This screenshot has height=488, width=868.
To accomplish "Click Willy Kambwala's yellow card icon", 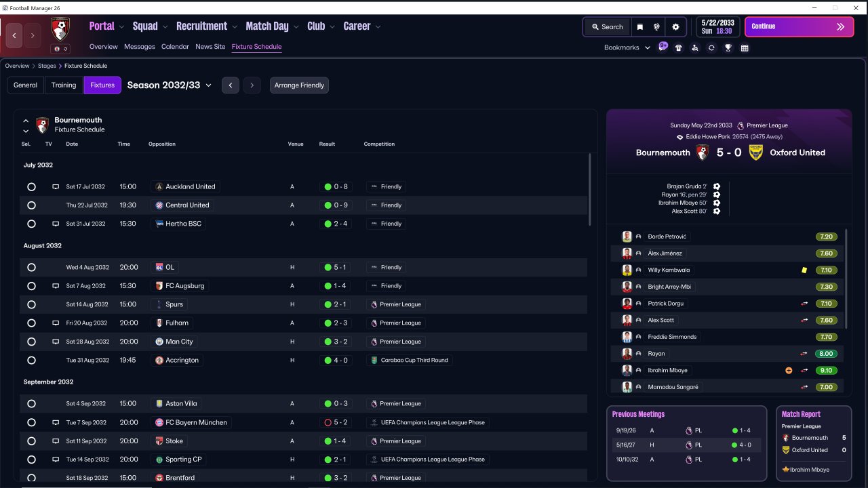I will (x=804, y=270).
